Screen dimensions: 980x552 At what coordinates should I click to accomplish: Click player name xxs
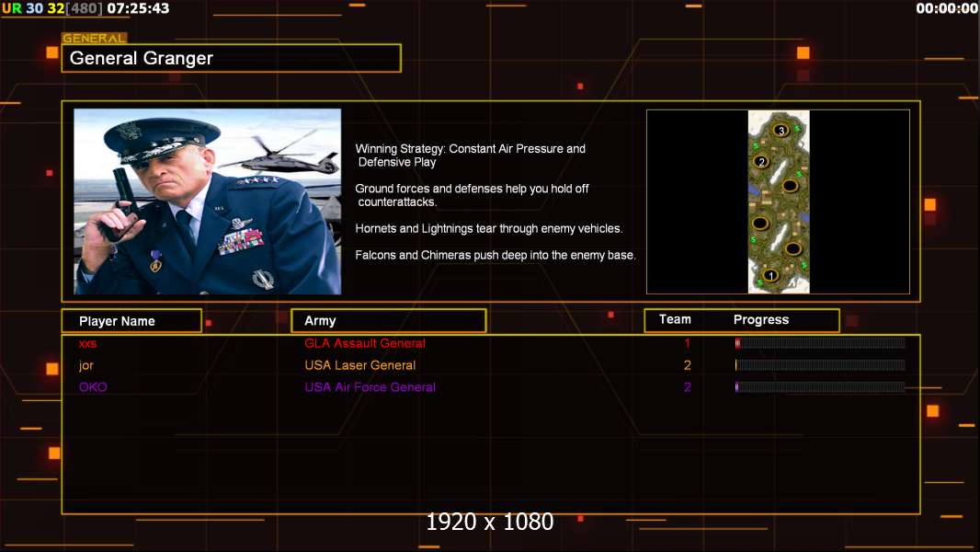click(x=87, y=343)
